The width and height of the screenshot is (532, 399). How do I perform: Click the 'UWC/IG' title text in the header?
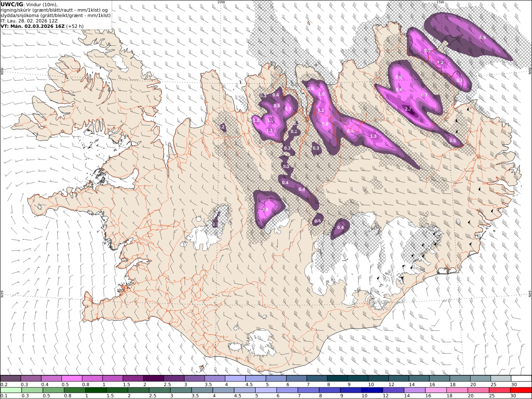click(12, 4)
